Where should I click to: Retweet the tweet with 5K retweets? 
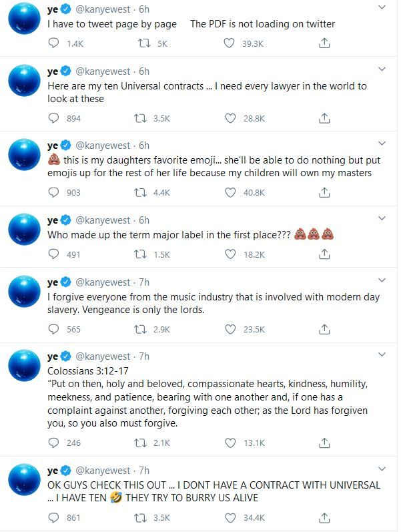click(x=144, y=43)
